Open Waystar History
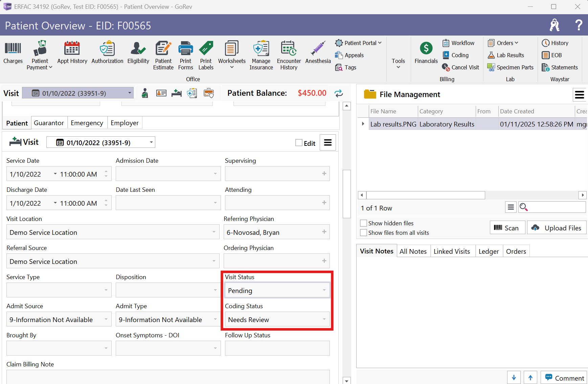The height and width of the screenshot is (384, 588). [555, 43]
